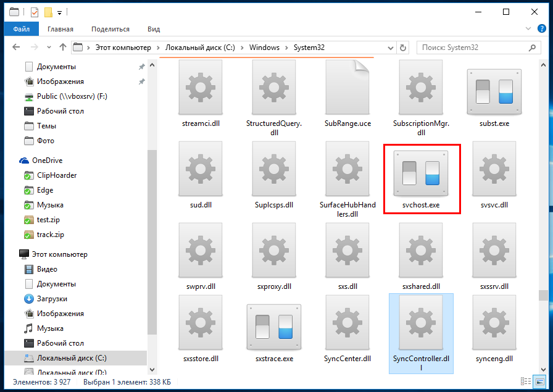Viewport: 553px width, 392px height.
Task: Select the synceng.dll file icon
Action: coord(494,322)
